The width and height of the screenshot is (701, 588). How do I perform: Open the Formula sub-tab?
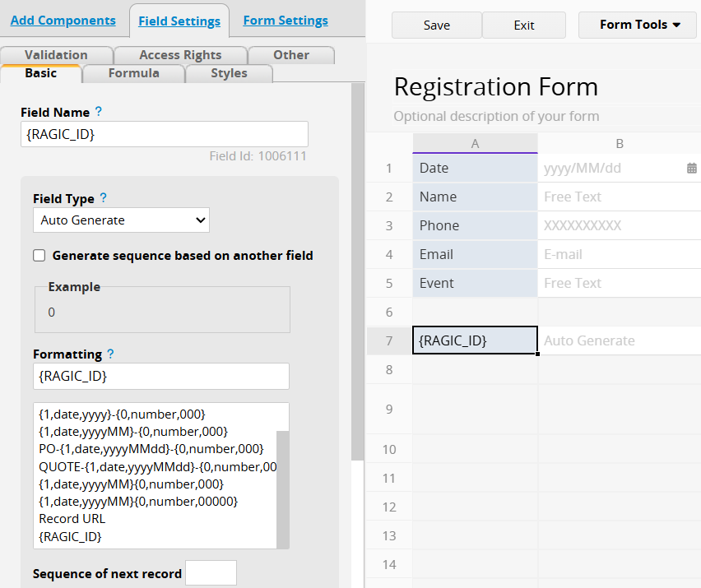(133, 73)
